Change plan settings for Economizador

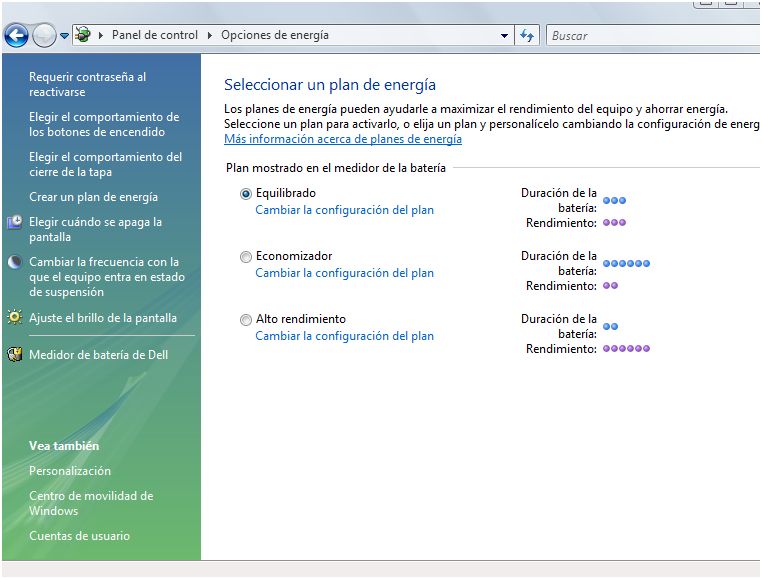(345, 273)
